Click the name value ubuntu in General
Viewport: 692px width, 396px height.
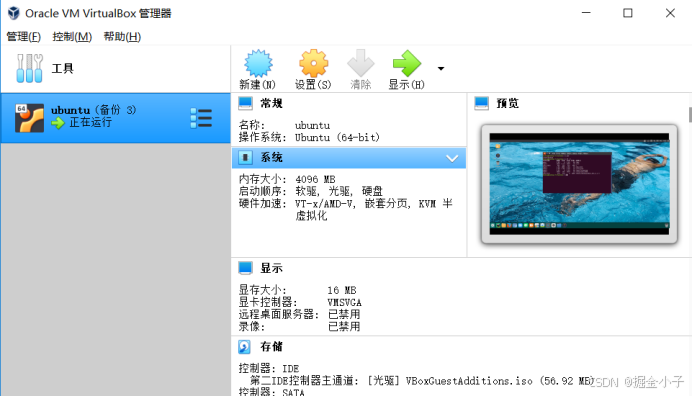pos(312,125)
